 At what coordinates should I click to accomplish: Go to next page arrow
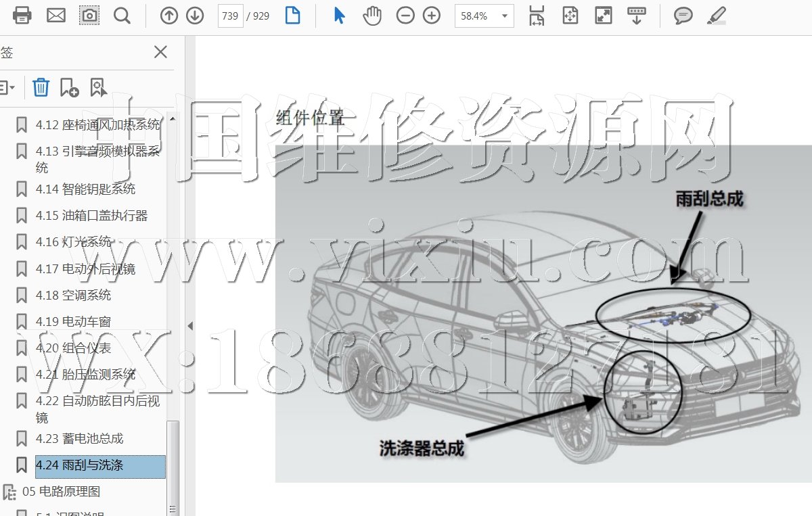click(x=195, y=16)
